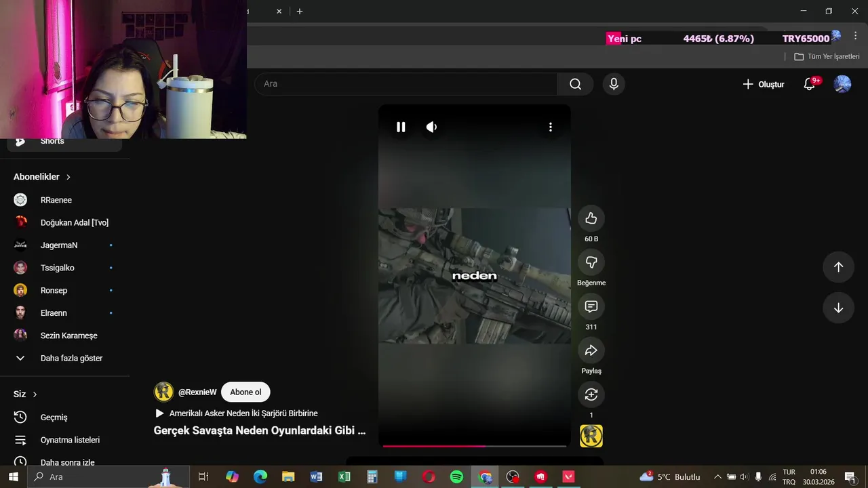
Task: Pause the Shorts video
Action: coord(401,127)
